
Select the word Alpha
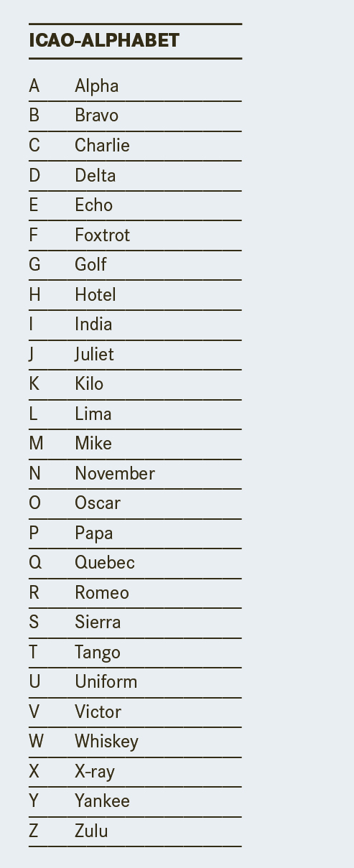coord(97,86)
